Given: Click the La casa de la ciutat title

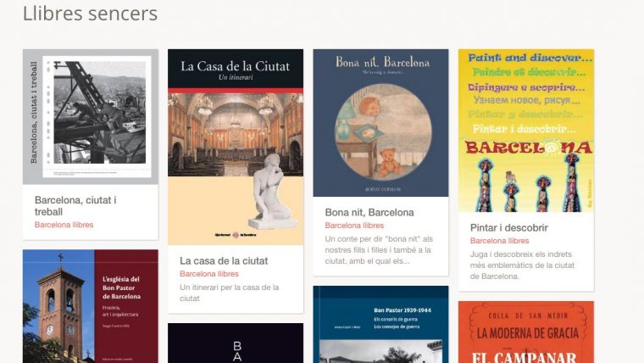Looking at the screenshot, I should coord(224,260).
